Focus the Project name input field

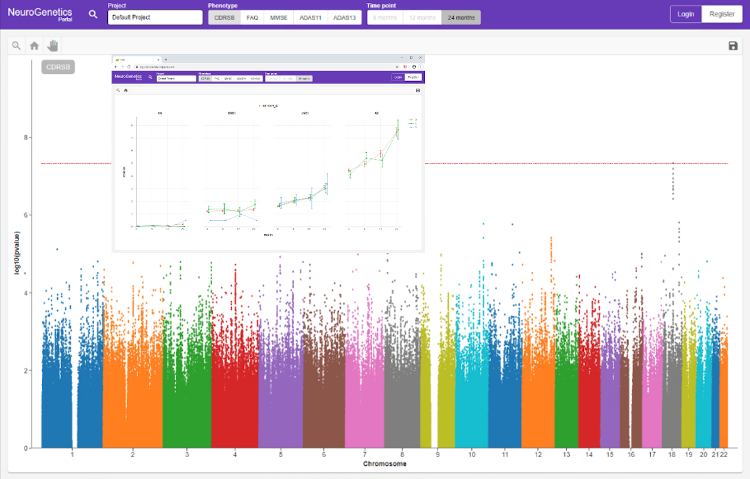(x=155, y=17)
